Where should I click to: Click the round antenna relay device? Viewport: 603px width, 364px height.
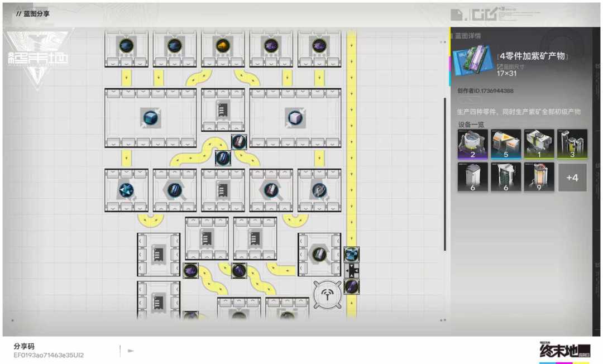click(327, 295)
